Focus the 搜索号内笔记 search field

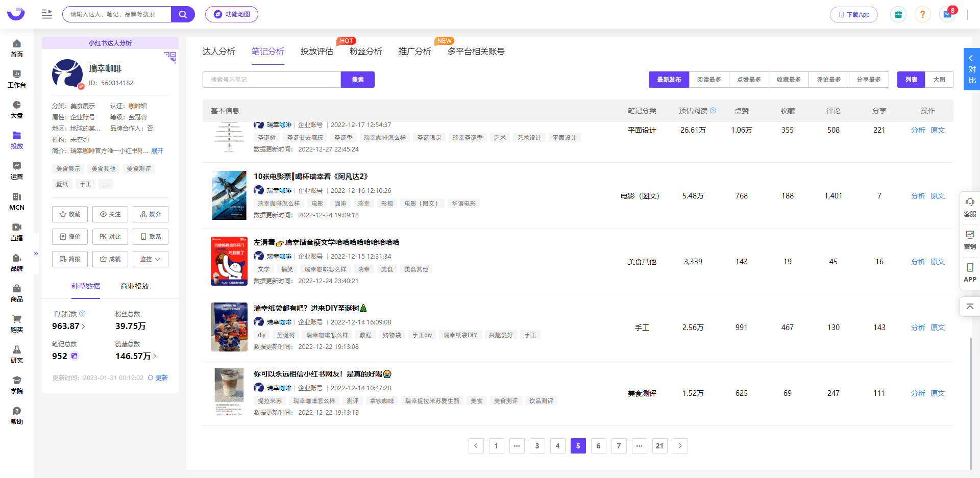(x=272, y=80)
